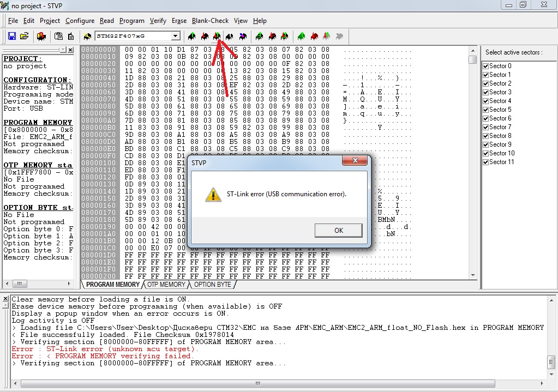Toggle the Sector 10 checkbox
Image resolution: width=558 pixels, height=392 pixels.
pos(485,153)
